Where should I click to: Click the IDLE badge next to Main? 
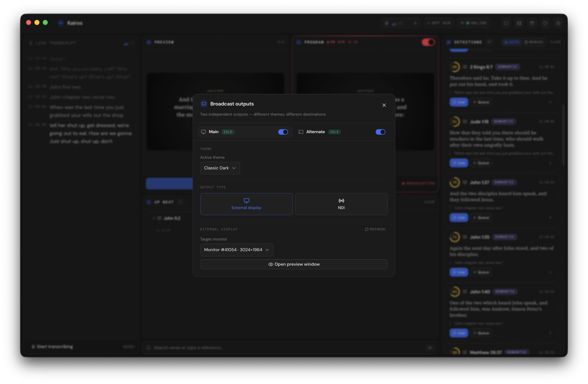228,132
